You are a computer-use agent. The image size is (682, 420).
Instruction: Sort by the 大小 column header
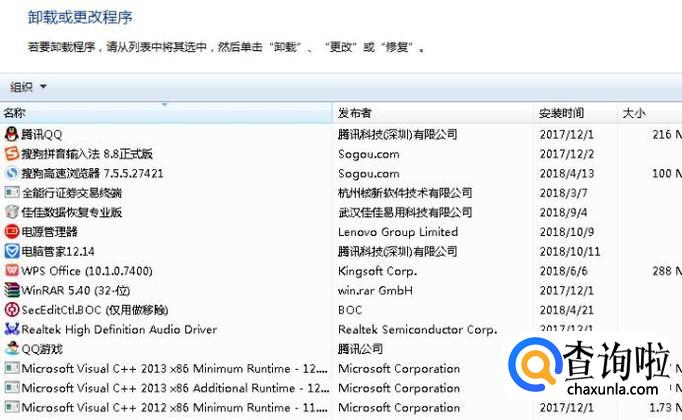point(650,113)
